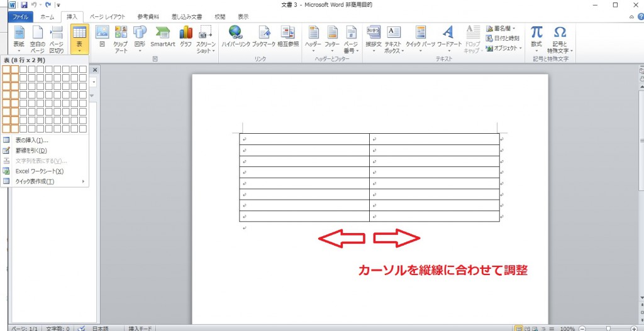Screen dimensions: 644x331
Task: Insert a テキストボックス text box
Action: click(x=394, y=40)
